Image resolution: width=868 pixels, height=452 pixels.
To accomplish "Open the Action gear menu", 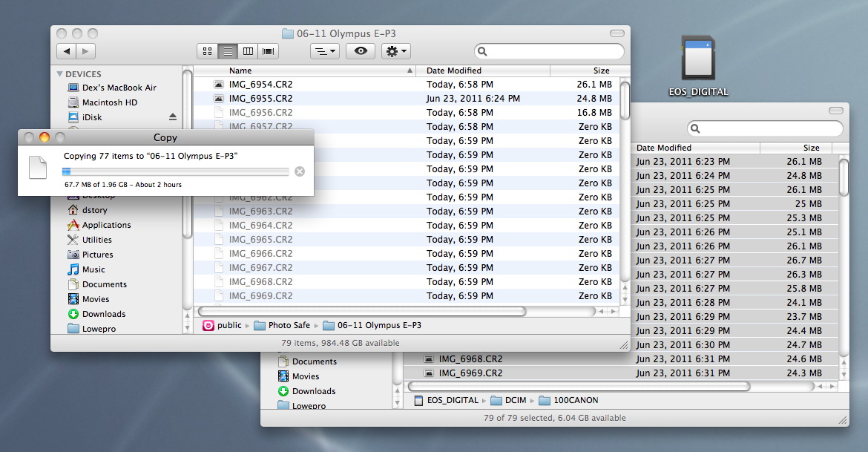I will pyautogui.click(x=395, y=51).
